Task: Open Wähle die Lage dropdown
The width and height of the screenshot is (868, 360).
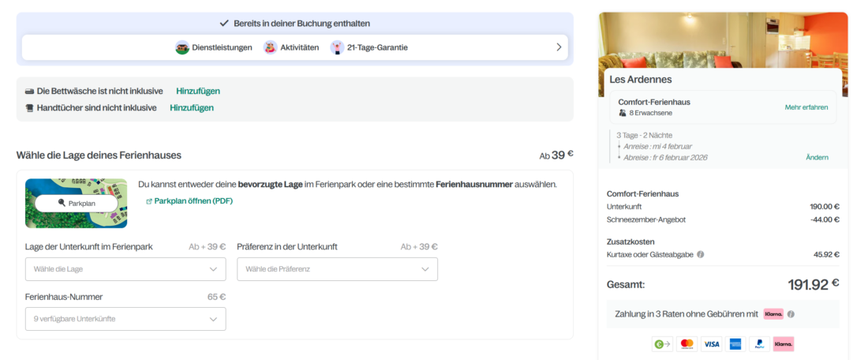Action: coord(125,269)
